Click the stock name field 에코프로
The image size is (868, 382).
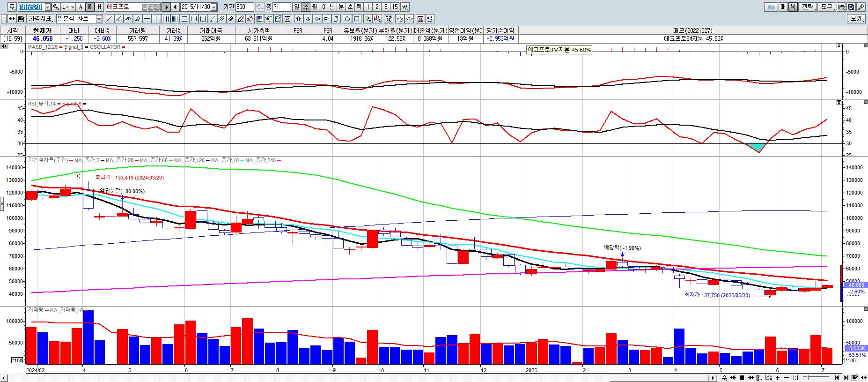tap(133, 7)
